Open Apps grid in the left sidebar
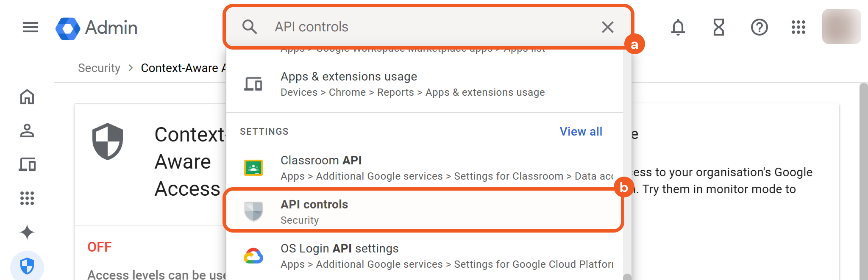Screen dimensions: 868x280 (27, 198)
